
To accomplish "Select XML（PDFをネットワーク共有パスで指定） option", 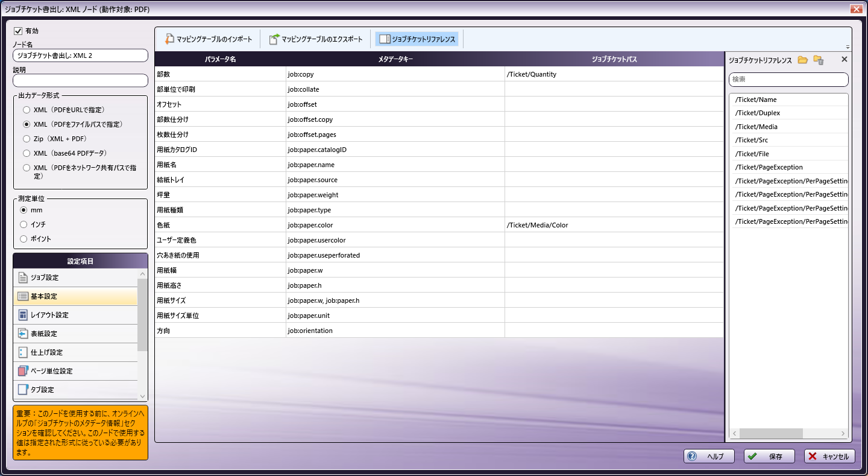I will click(26, 168).
